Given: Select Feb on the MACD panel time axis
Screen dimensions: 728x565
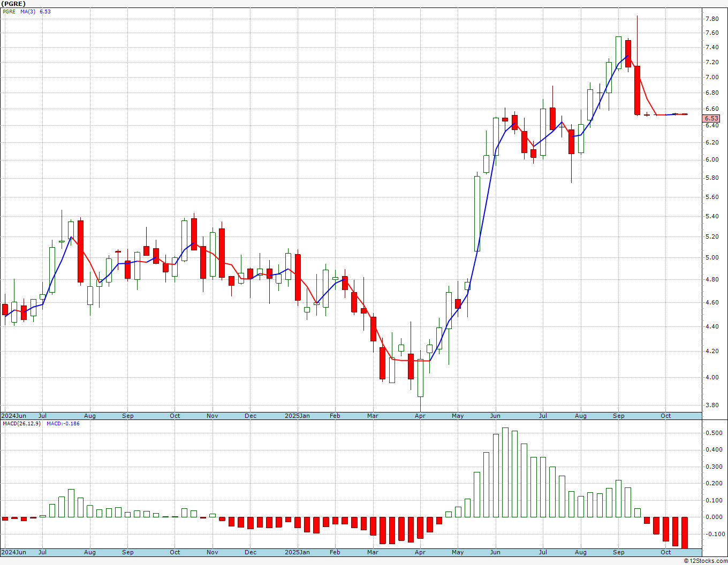Looking at the screenshot, I should pyautogui.click(x=335, y=552).
